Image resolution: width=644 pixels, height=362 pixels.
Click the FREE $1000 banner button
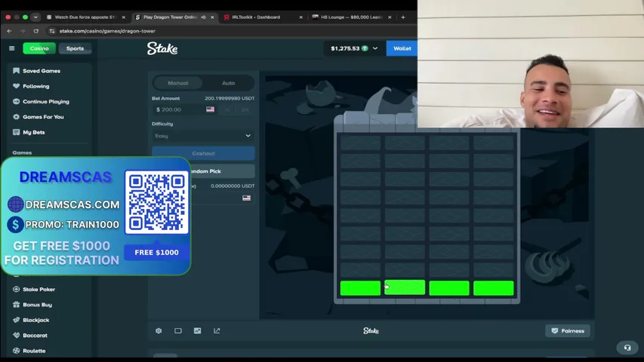pyautogui.click(x=156, y=253)
